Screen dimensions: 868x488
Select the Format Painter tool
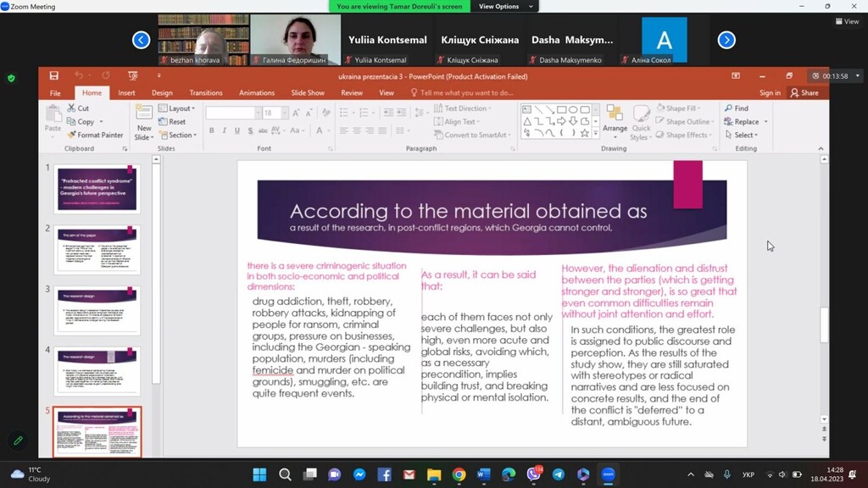point(95,135)
